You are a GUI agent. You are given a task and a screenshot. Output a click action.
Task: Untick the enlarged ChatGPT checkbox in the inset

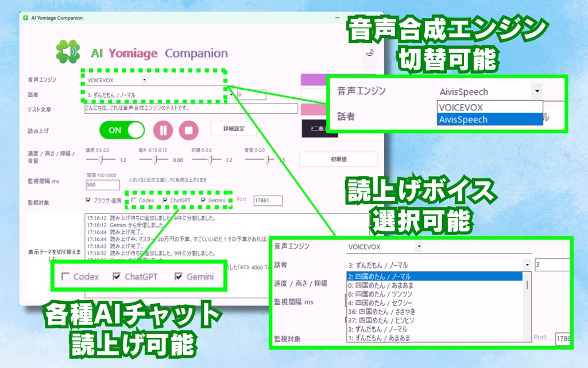pos(117,277)
